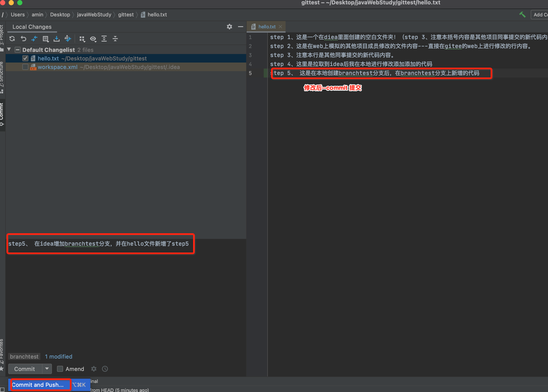Select the hello.txt editor tab
This screenshot has height=392, width=548.
pyautogui.click(x=267, y=27)
